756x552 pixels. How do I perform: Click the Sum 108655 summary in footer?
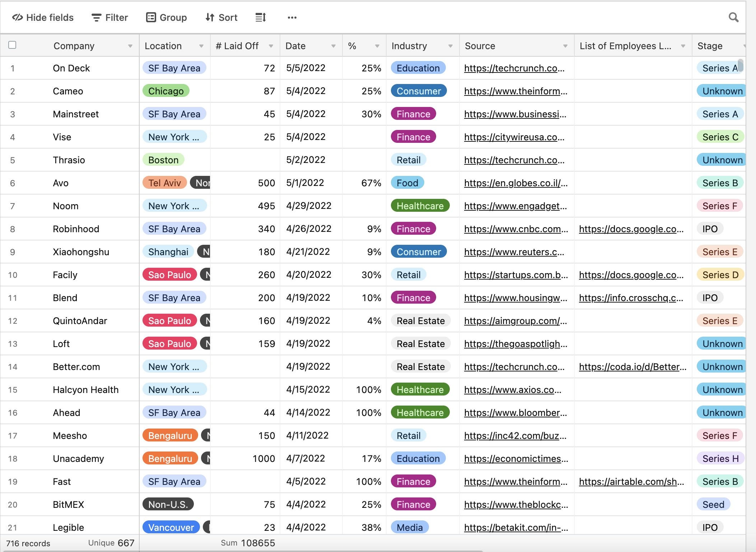[248, 543]
